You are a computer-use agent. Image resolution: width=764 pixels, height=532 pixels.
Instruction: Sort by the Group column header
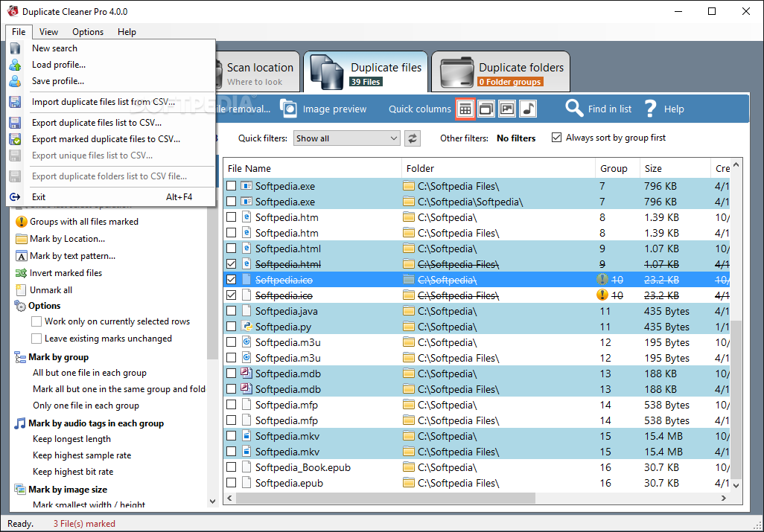click(x=617, y=168)
